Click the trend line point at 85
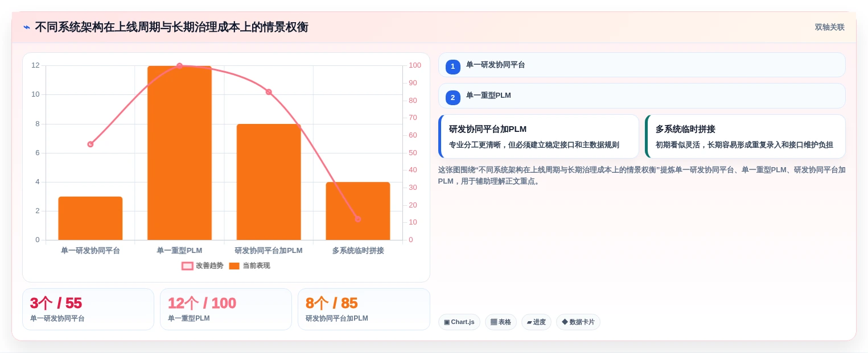Viewport: 868px width, 353px height. click(269, 92)
